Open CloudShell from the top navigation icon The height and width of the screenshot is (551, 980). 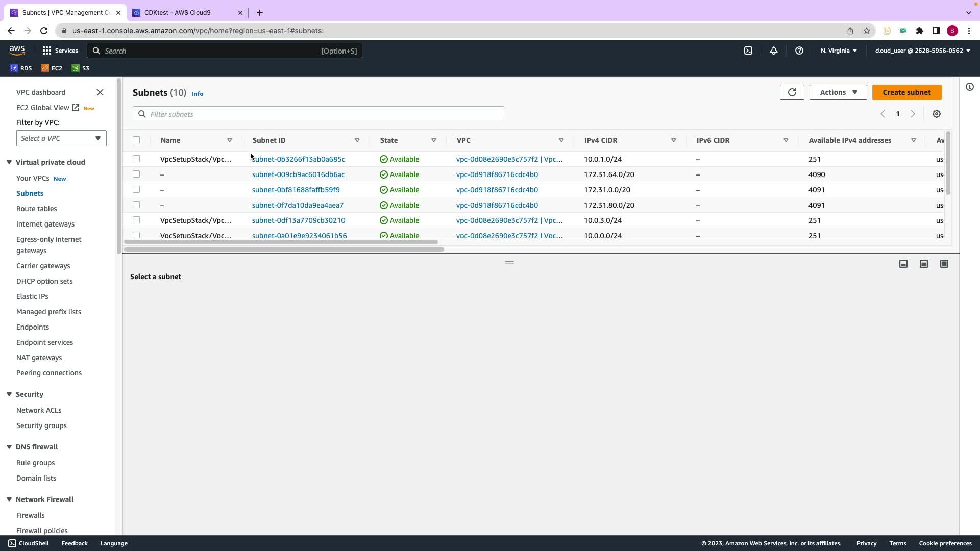[x=748, y=51]
